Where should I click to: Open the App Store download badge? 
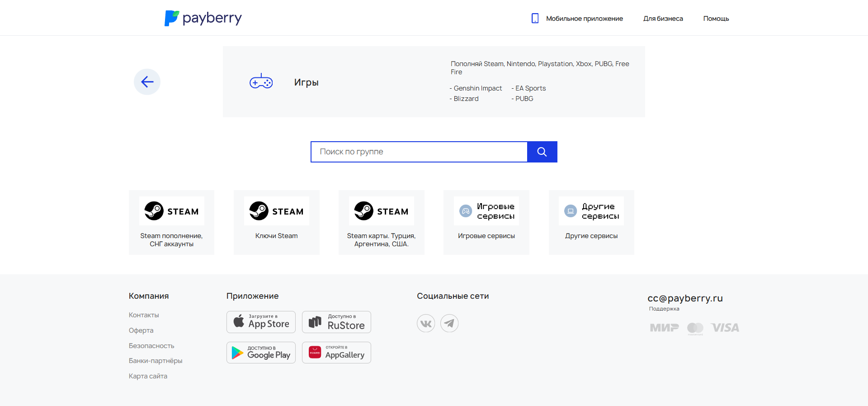coord(261,322)
